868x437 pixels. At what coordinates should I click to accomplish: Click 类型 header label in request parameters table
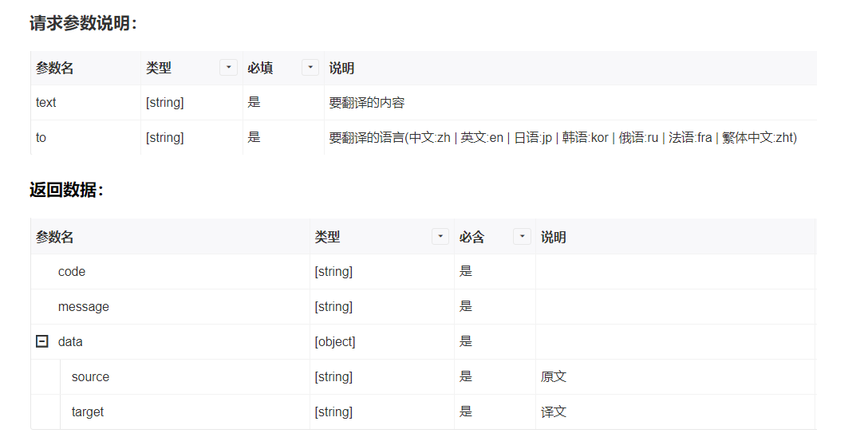[x=158, y=68]
